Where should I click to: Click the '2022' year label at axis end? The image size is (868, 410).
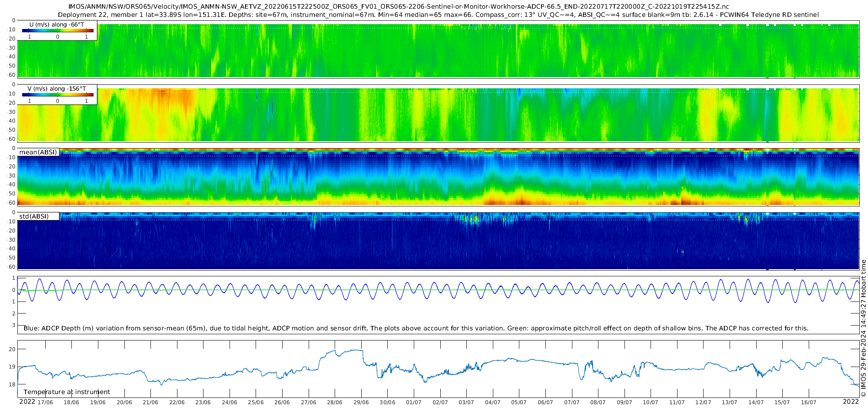pos(851,402)
